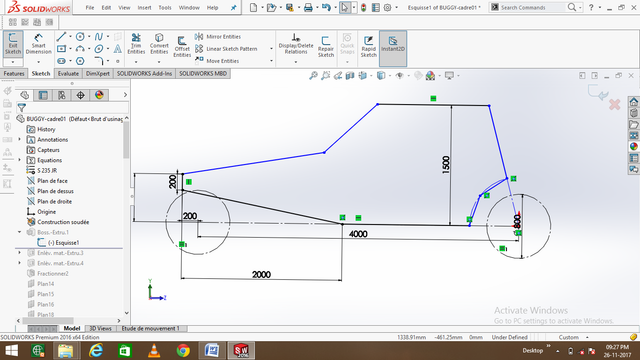Viewport: 640px width, 360px height.
Task: Open the Insert menu
Action: pyautogui.click(x=144, y=7)
